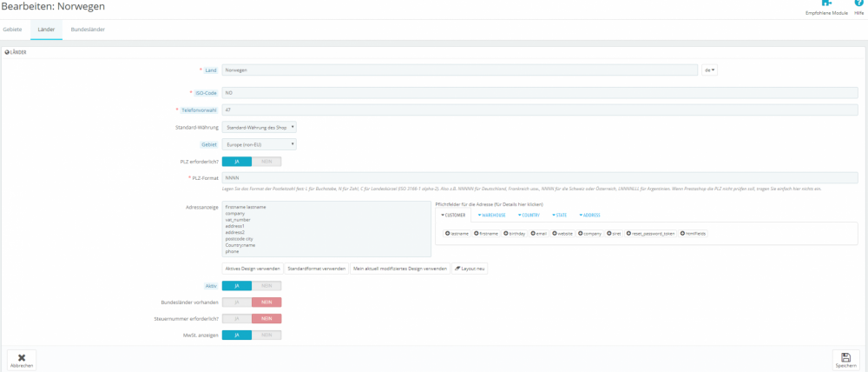This screenshot has height=372, width=868.
Task: Set MwSt. anzeigen to NEIN
Action: tap(266, 335)
